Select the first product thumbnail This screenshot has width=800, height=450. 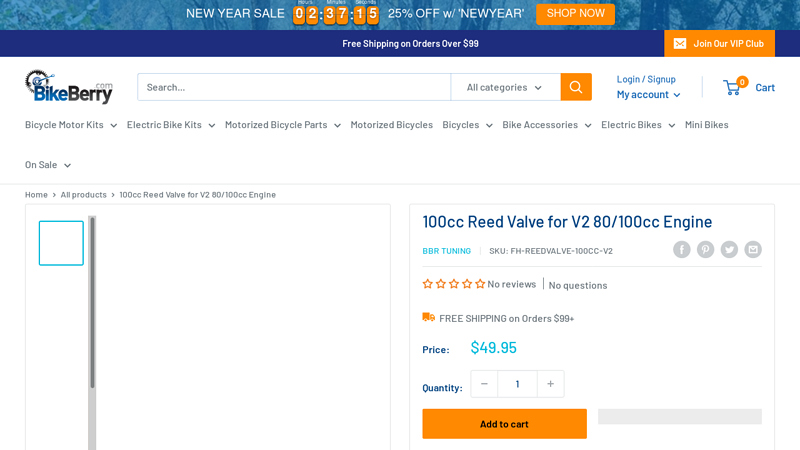pos(61,243)
